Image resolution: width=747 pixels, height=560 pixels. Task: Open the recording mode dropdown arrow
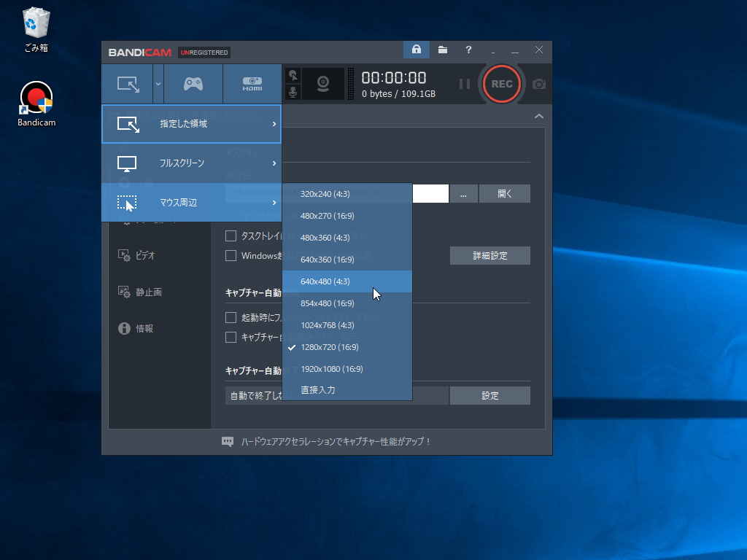click(x=158, y=84)
